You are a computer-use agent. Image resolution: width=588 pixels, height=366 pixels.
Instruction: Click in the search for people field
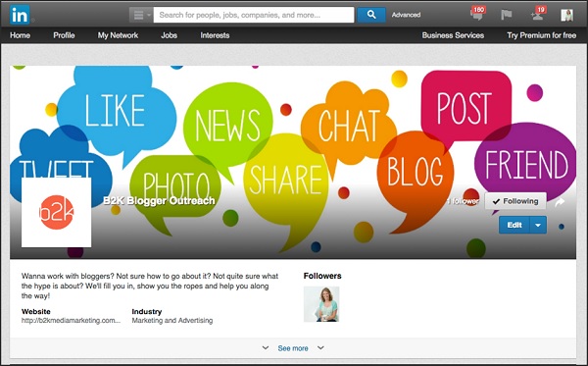[254, 15]
